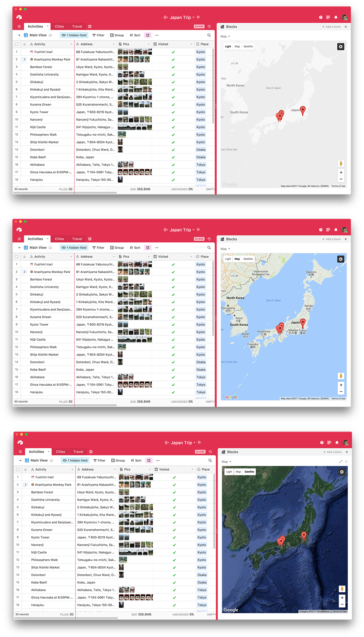Zoom in map in top window
364x637 pixels.
click(x=341, y=173)
